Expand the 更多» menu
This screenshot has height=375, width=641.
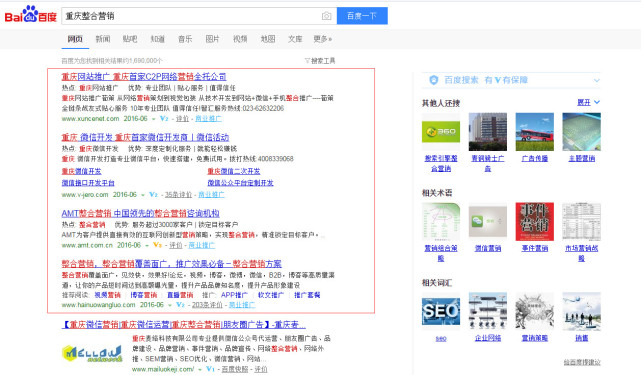pyautogui.click(x=323, y=39)
